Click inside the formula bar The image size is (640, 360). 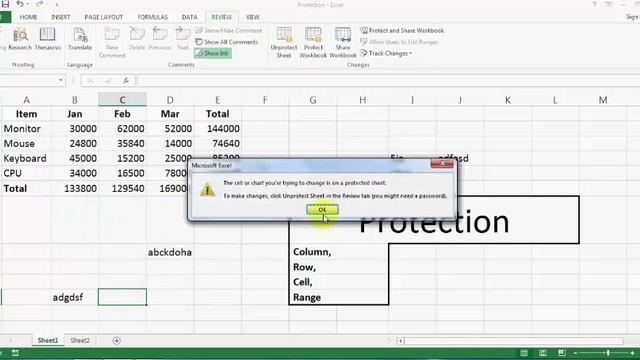coord(388,80)
